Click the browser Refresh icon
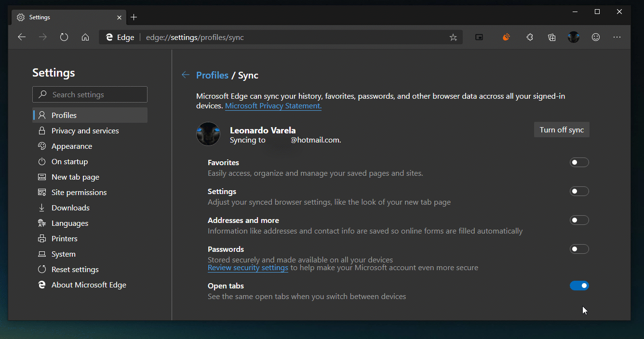The width and height of the screenshot is (644, 339). 64,37
